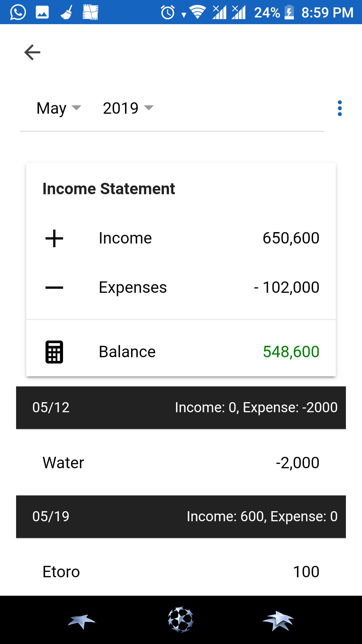
Task: Tap the soccer ball icon in bottom banner
Action: (181, 620)
